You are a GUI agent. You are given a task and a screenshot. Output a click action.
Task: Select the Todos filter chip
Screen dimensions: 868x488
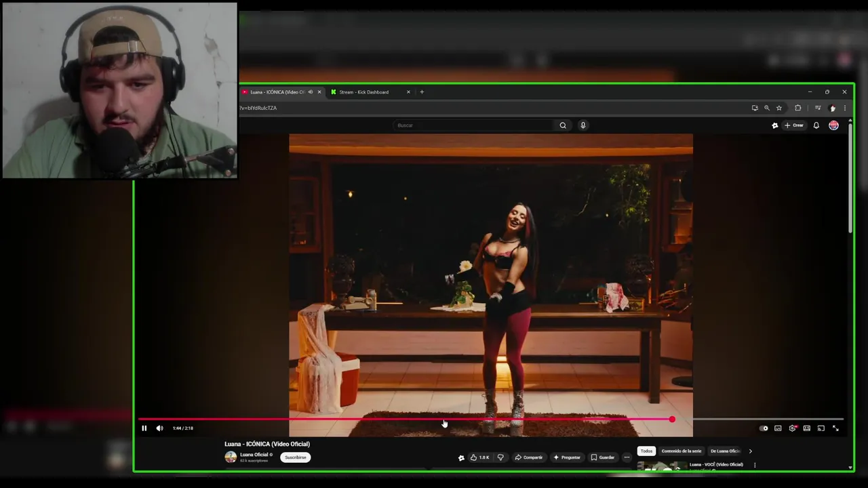click(x=646, y=451)
